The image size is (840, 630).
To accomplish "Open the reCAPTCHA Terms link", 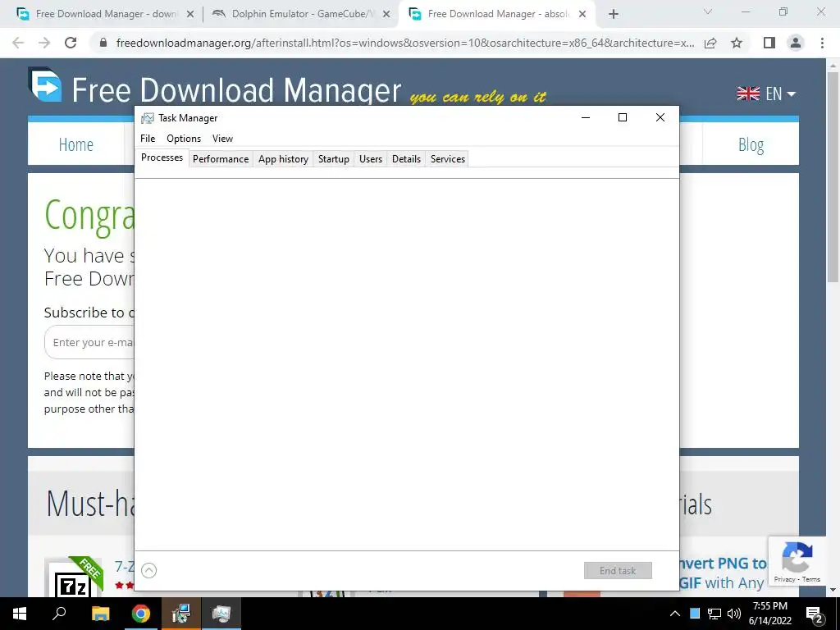I will coord(811,579).
